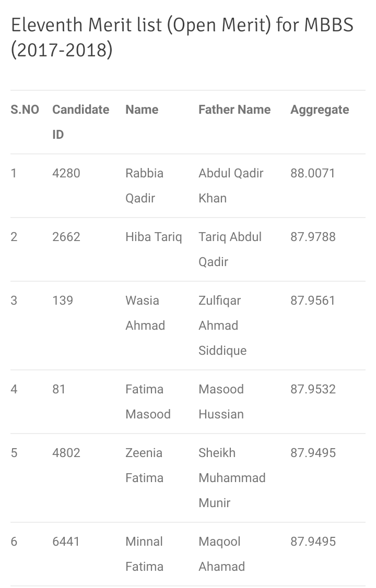This screenshot has width=376, height=588.
Task: Click the name Hiba Tariq
Action: (x=154, y=237)
